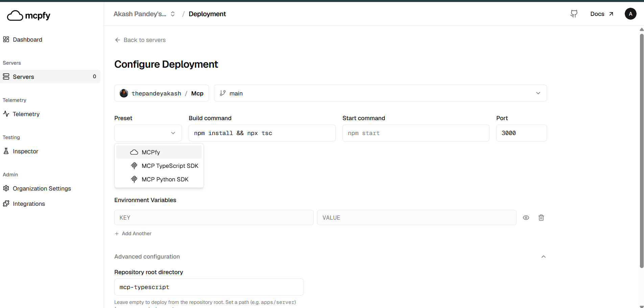644x308 pixels.
Task: Click the Docs external link arrow
Action: 611,14
